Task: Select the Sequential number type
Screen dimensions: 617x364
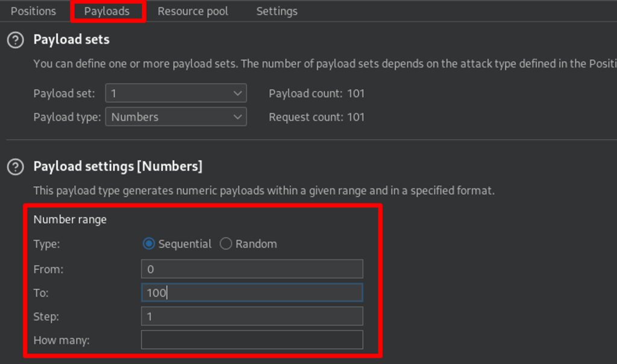Action: 149,244
